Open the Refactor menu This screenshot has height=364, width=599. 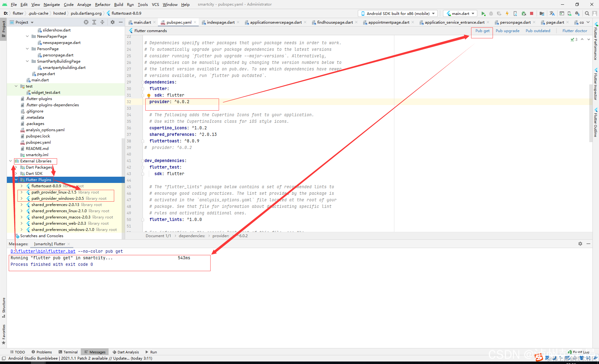[103, 4]
